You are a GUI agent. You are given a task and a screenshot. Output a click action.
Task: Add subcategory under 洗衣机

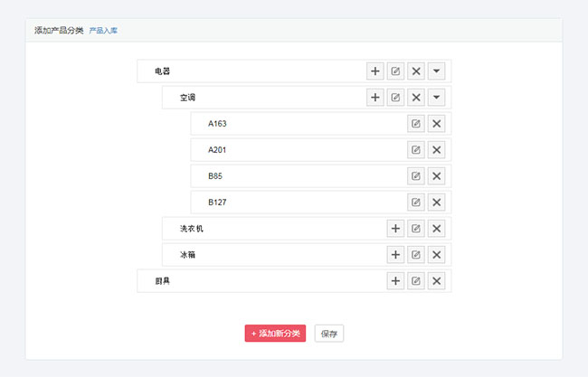click(x=395, y=229)
